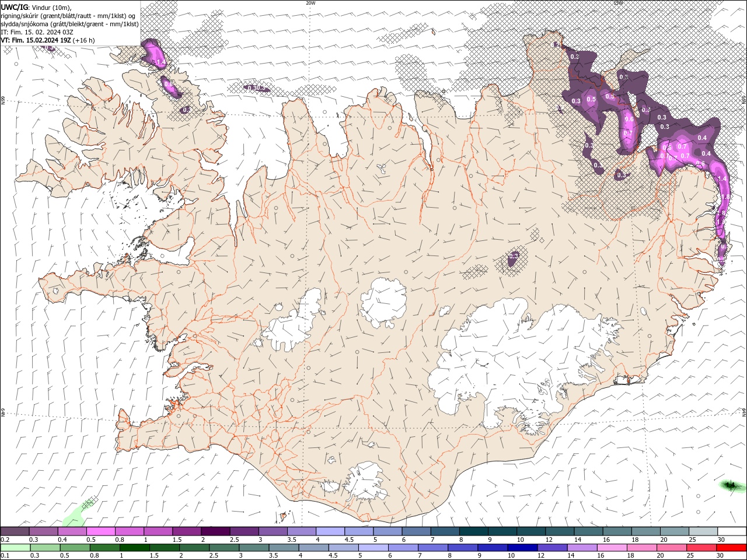Select the snow scale swatch between 1 and 1.5

click(158, 531)
